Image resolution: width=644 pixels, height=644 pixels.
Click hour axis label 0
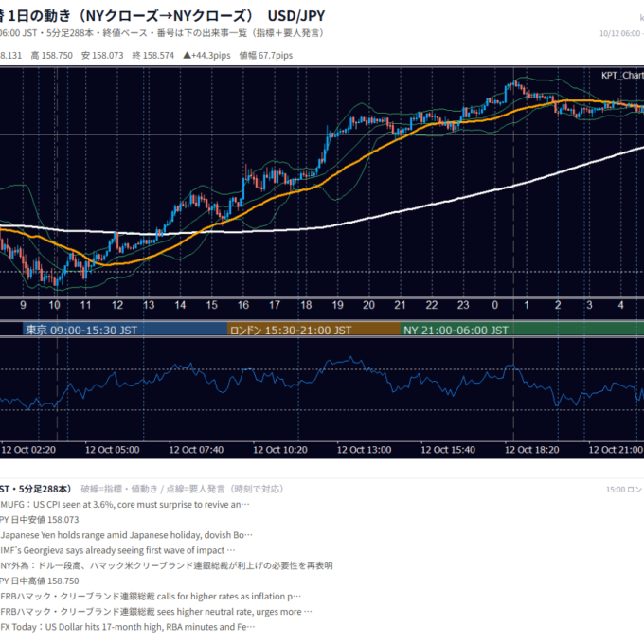coord(495,305)
